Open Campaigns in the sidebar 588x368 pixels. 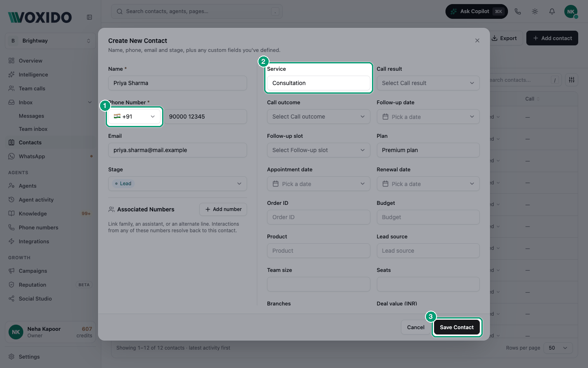[x=51, y=271]
